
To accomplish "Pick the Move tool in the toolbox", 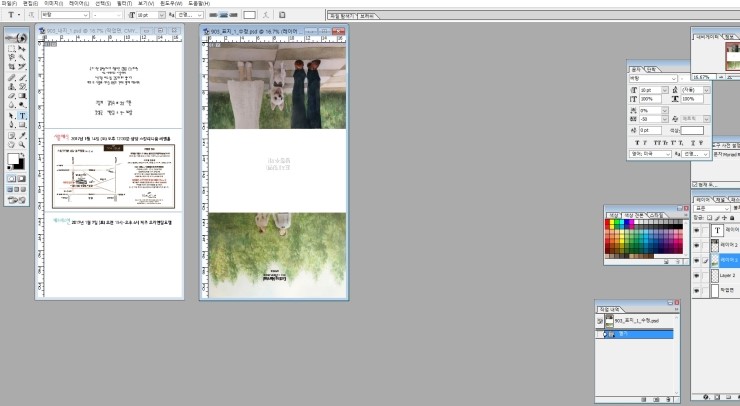I will click(23, 47).
